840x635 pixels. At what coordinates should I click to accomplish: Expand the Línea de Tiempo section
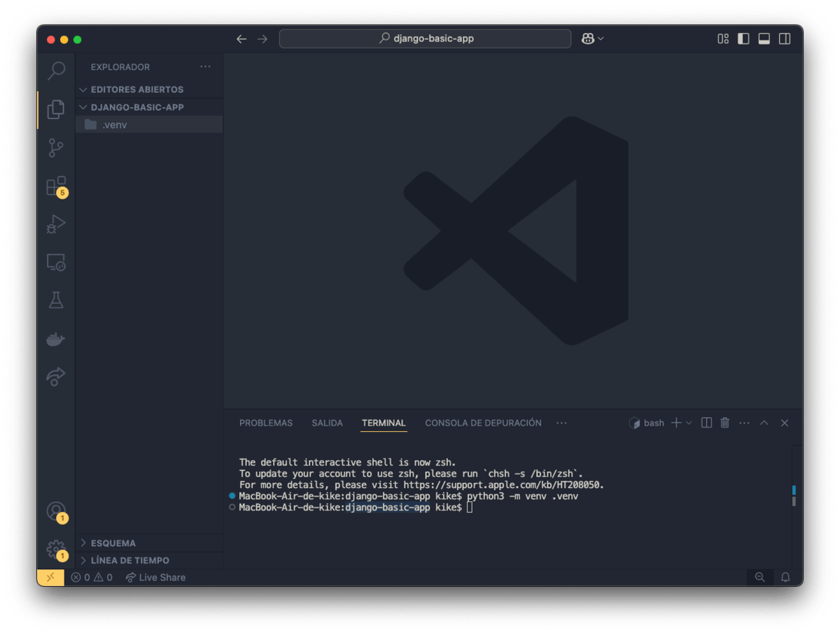tap(149, 560)
